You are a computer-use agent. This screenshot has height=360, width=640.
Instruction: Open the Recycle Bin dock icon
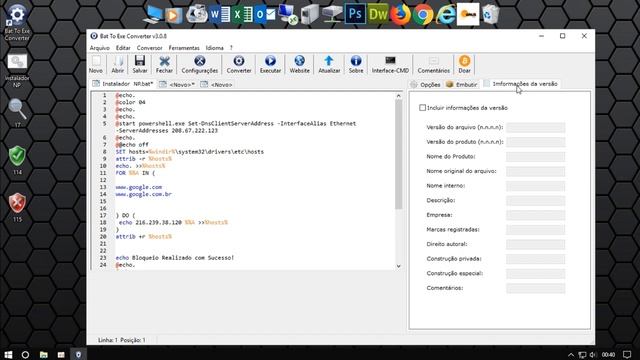(x=490, y=14)
